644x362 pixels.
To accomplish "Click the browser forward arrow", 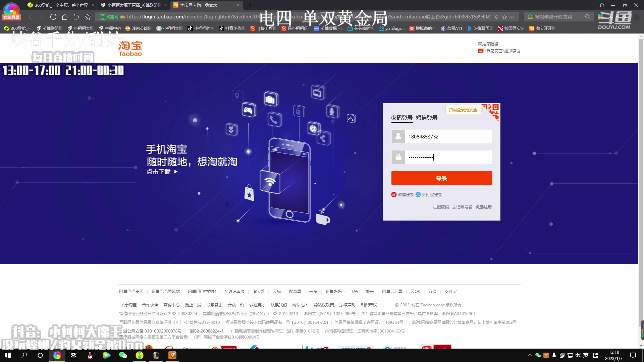I will [x=42, y=17].
